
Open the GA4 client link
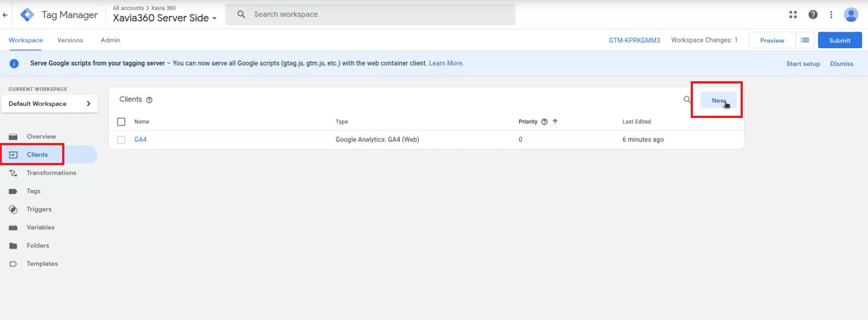[x=140, y=140]
